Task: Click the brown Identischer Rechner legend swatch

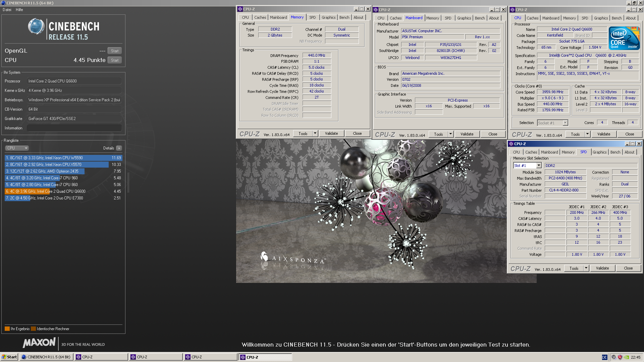Action: click(x=33, y=329)
